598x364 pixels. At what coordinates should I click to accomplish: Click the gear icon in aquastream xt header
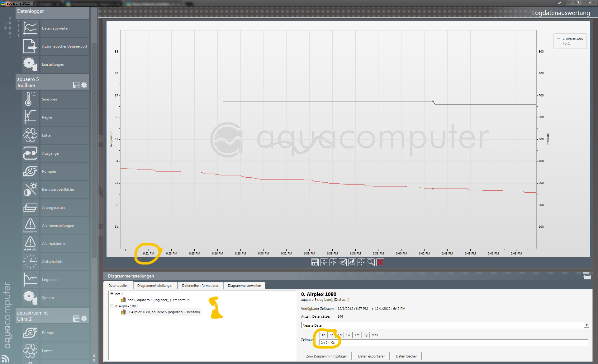point(84,319)
